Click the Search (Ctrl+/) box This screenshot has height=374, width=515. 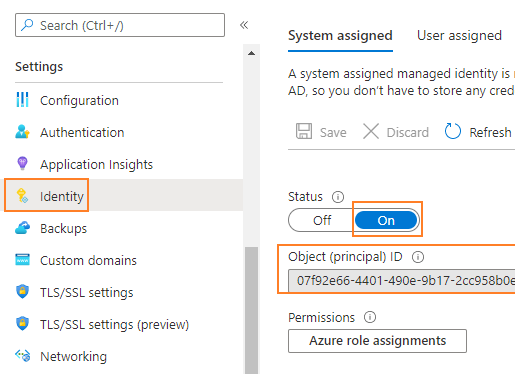pos(120,25)
